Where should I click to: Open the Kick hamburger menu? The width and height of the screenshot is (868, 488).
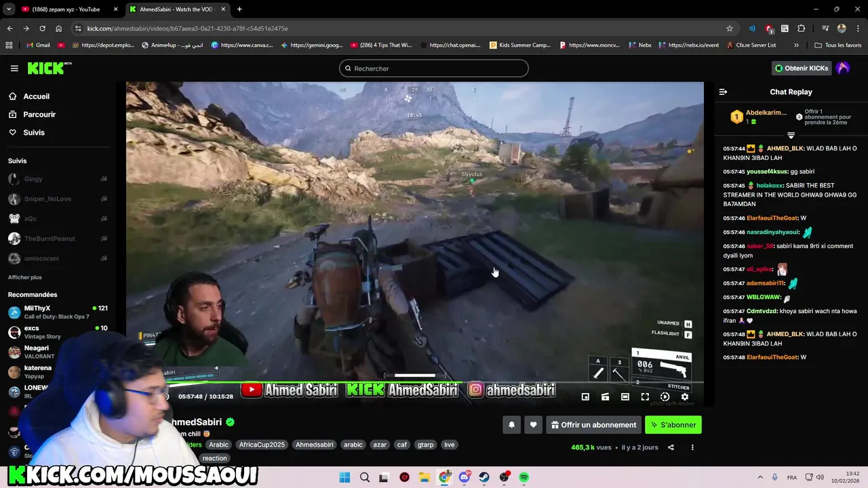coord(14,68)
